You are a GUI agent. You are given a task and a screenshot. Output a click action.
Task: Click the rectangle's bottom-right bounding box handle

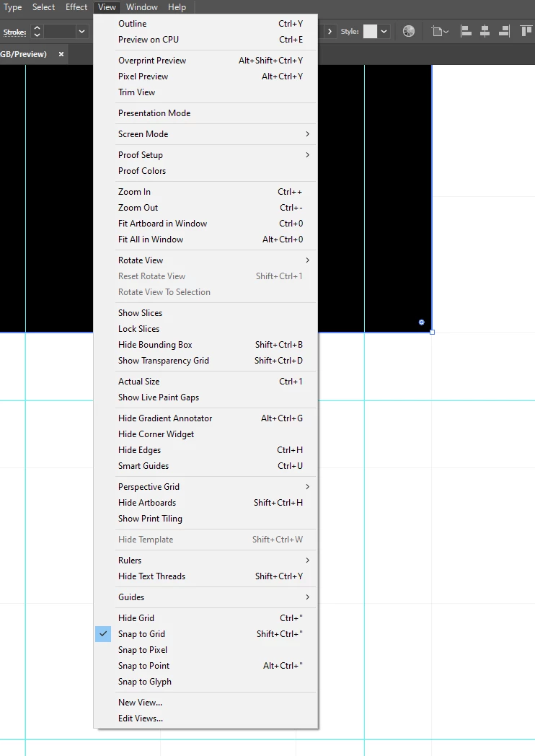point(433,333)
